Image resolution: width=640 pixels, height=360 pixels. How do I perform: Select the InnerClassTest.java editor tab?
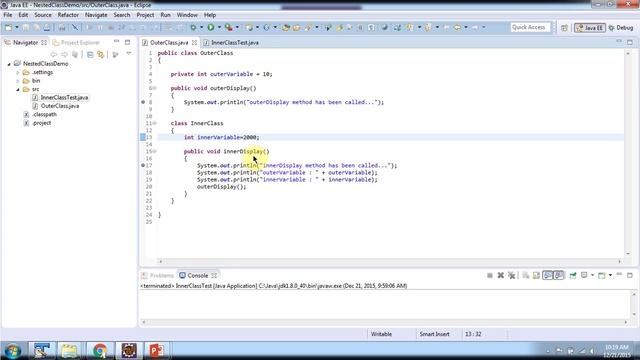click(231, 42)
